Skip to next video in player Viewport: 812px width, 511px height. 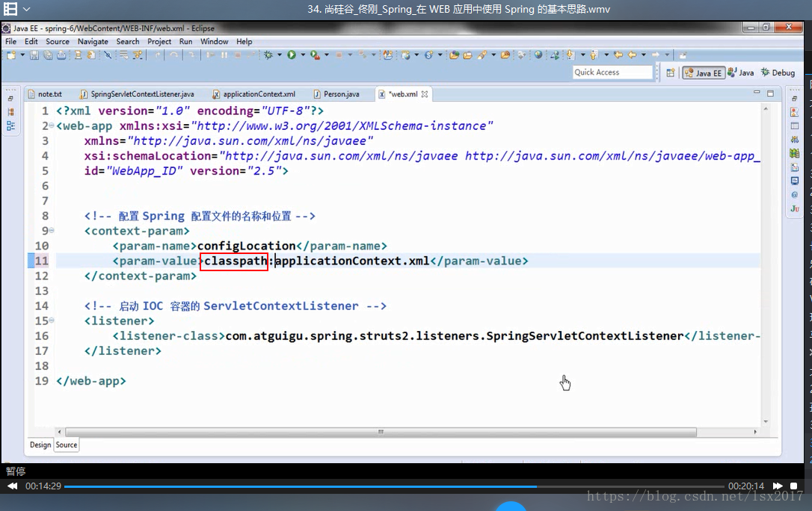[778, 486]
